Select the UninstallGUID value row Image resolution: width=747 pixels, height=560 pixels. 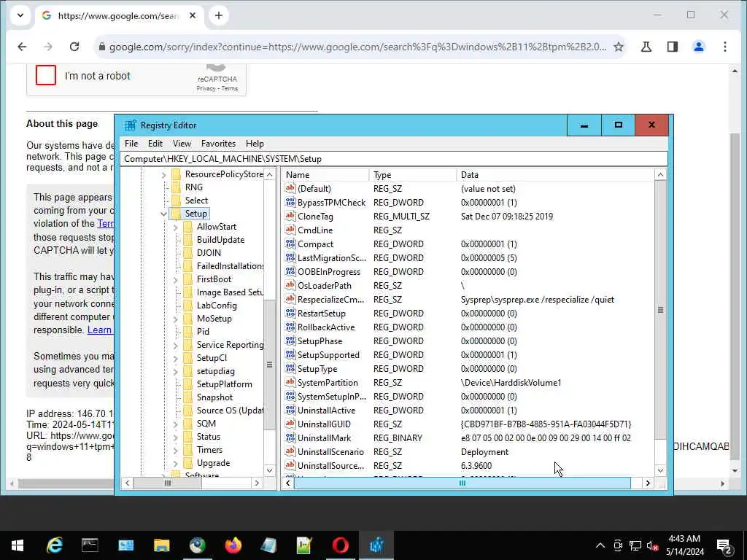pyautogui.click(x=469, y=424)
